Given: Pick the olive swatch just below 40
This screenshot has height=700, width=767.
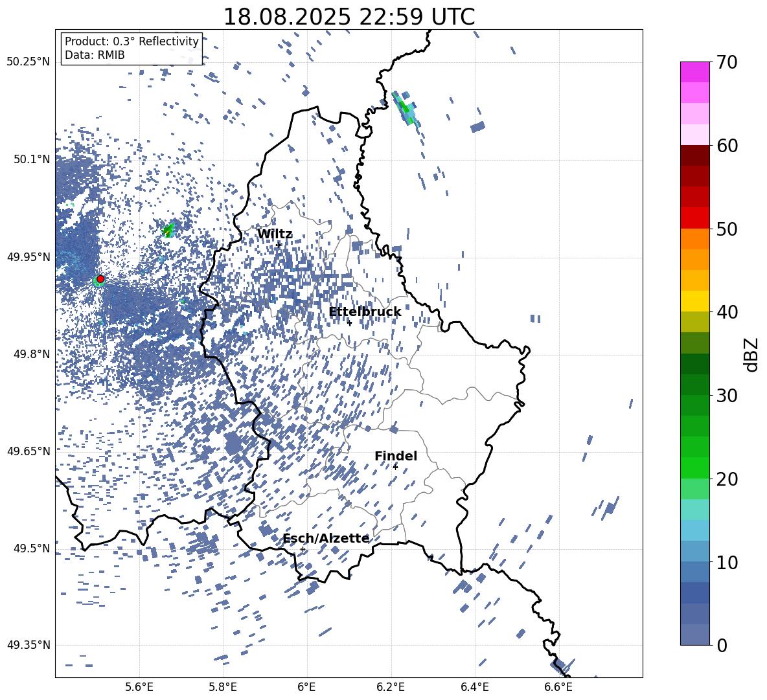Looking at the screenshot, I should tap(694, 322).
